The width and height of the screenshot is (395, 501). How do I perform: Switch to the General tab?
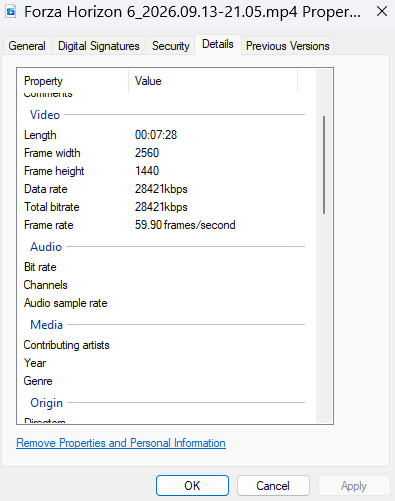pos(27,46)
